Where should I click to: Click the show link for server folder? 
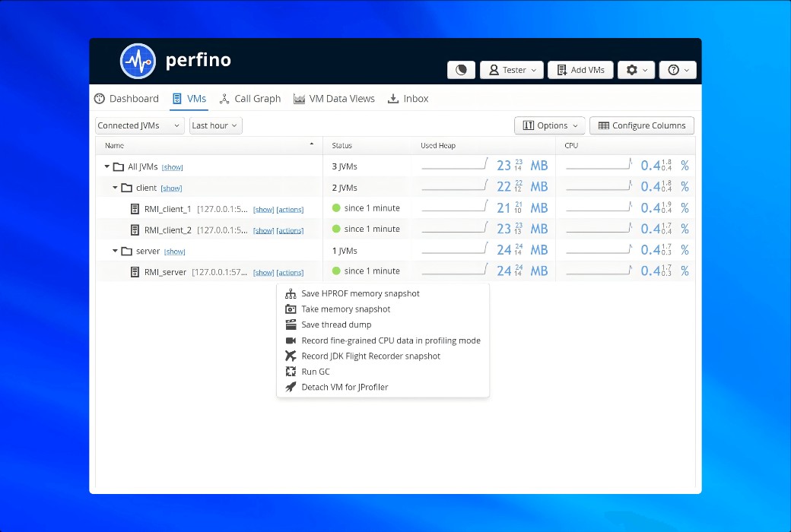click(174, 251)
